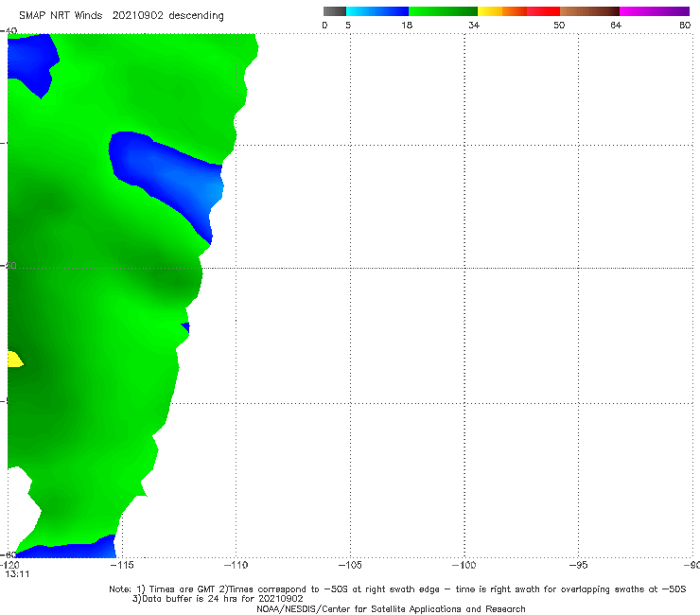This screenshot has height=615, width=700.
Task: Click the brown segment of the color bar
Action: pos(589,11)
